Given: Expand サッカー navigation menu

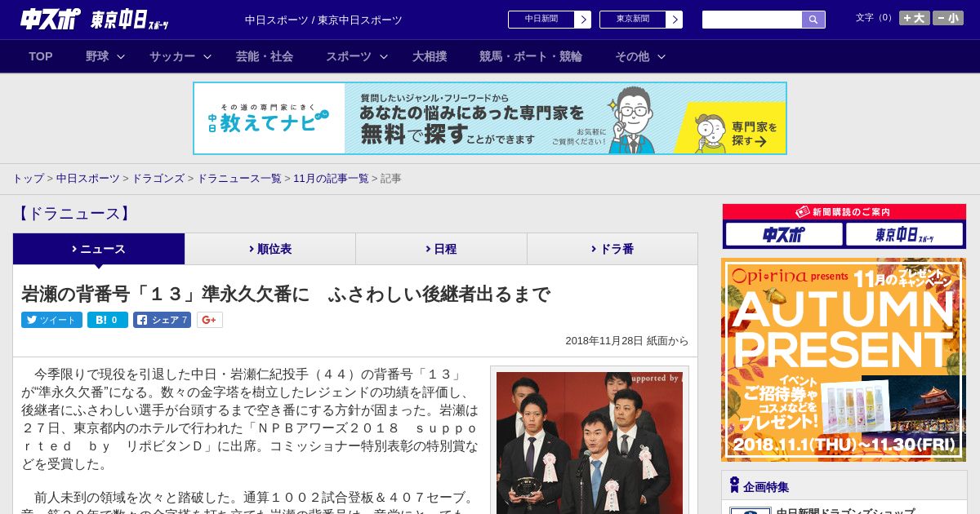Looking at the screenshot, I should click(x=180, y=56).
